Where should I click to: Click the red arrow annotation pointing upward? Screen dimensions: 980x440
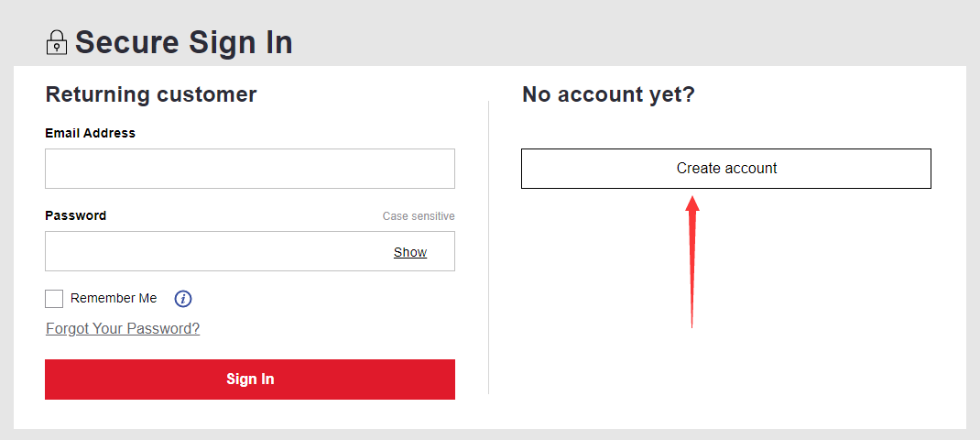(691, 261)
